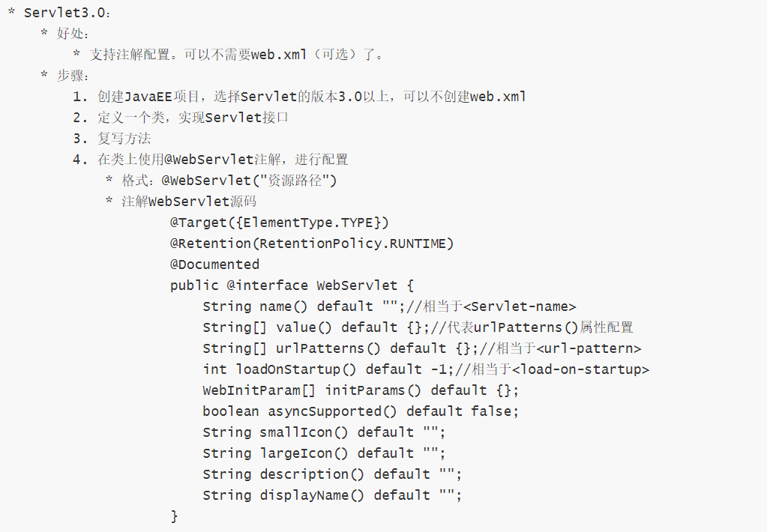The height and width of the screenshot is (532, 767).
Task: Click the @WebServlet("资源路径") format line
Action: point(221,181)
